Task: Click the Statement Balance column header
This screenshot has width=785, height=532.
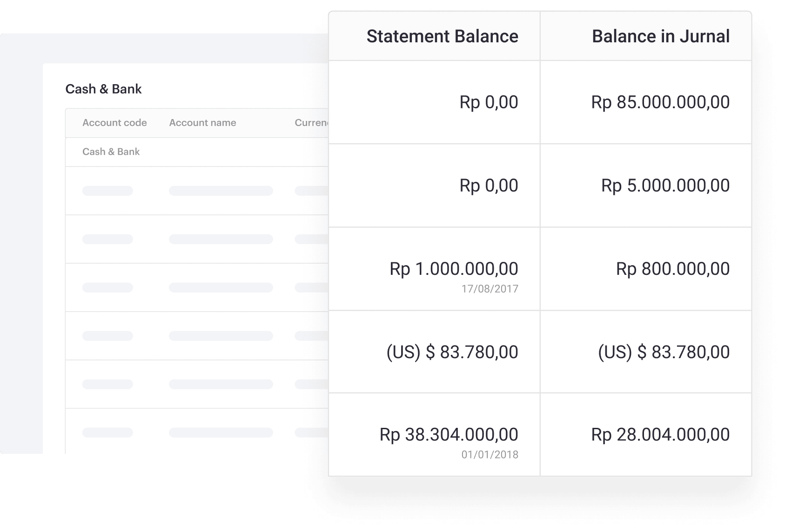Action: pos(442,36)
